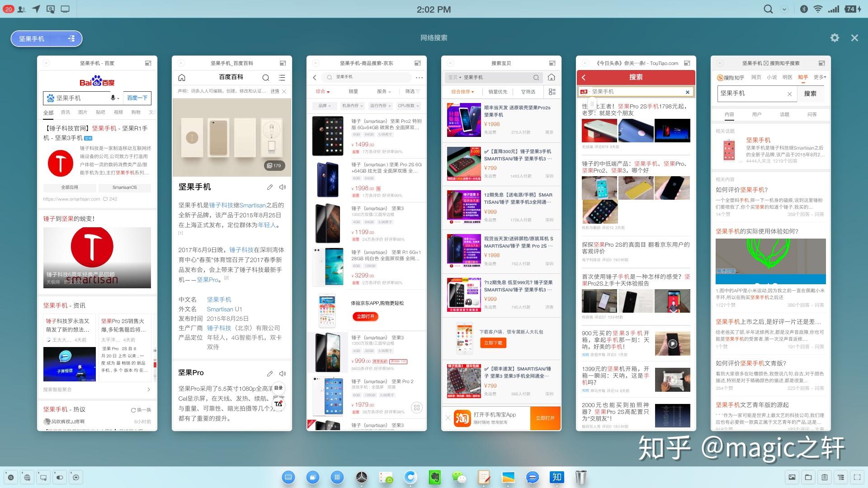The height and width of the screenshot is (488, 868).
Task: Open the red notification badge showing 20
Action: click(9, 9)
